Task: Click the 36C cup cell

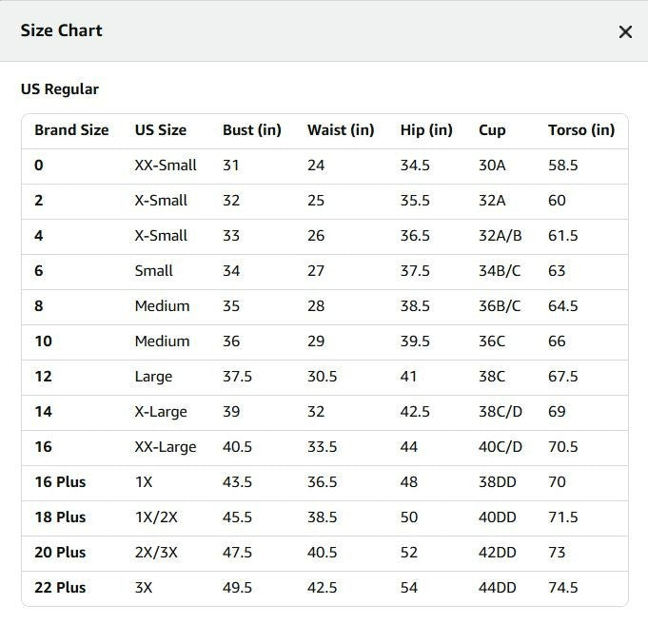Action: pos(492,342)
